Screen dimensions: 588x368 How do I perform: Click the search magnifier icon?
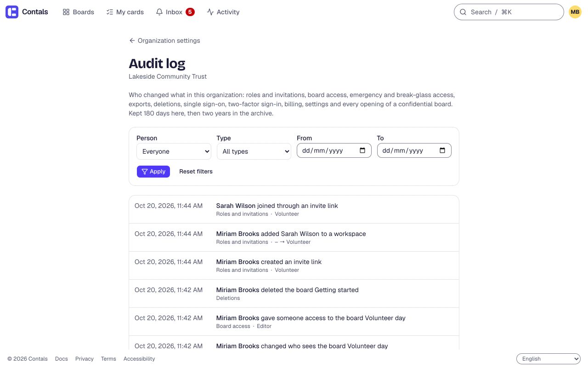tap(463, 12)
